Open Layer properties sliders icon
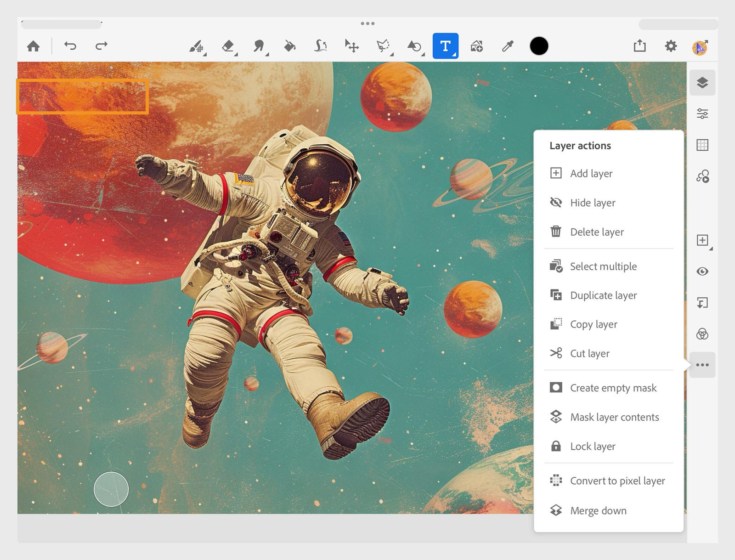 click(x=702, y=113)
